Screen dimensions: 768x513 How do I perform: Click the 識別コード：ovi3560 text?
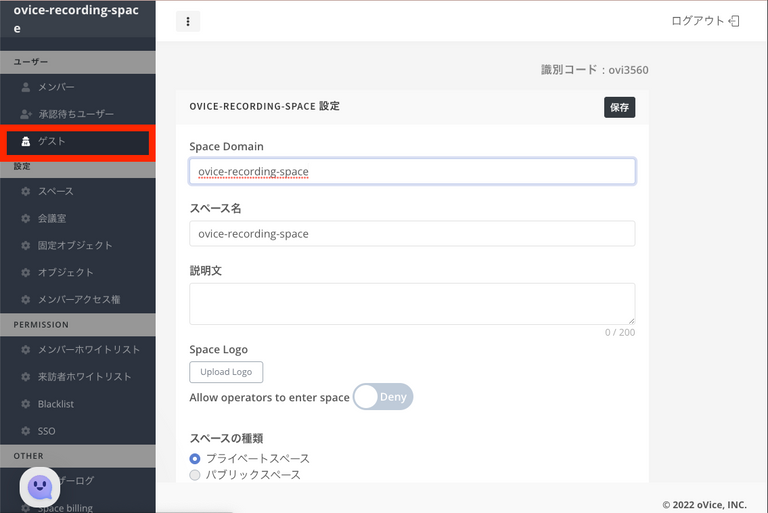point(595,70)
